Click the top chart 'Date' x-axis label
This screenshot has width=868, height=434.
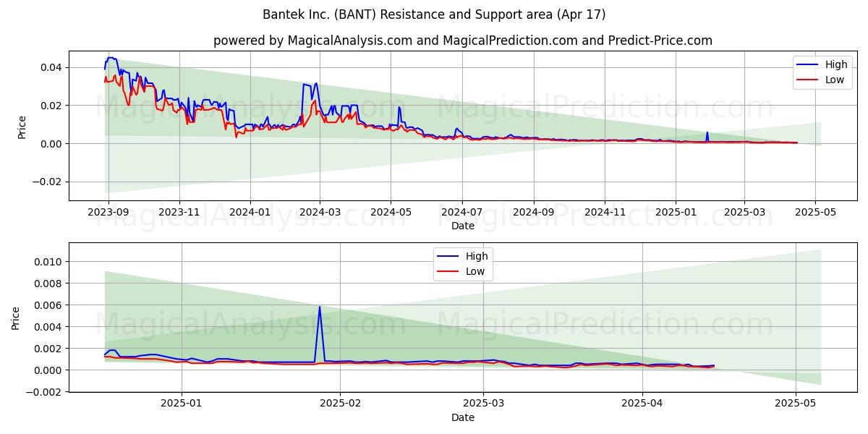[463, 226]
